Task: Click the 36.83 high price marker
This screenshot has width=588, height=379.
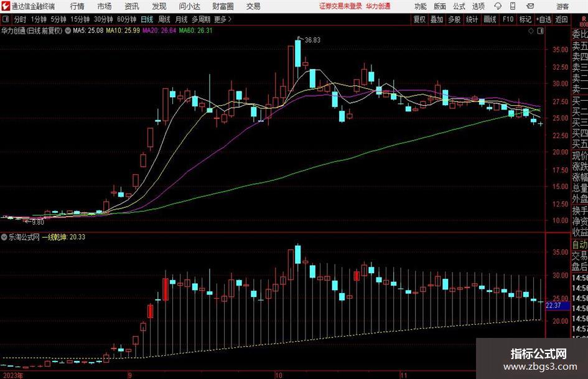Action: tap(312, 40)
